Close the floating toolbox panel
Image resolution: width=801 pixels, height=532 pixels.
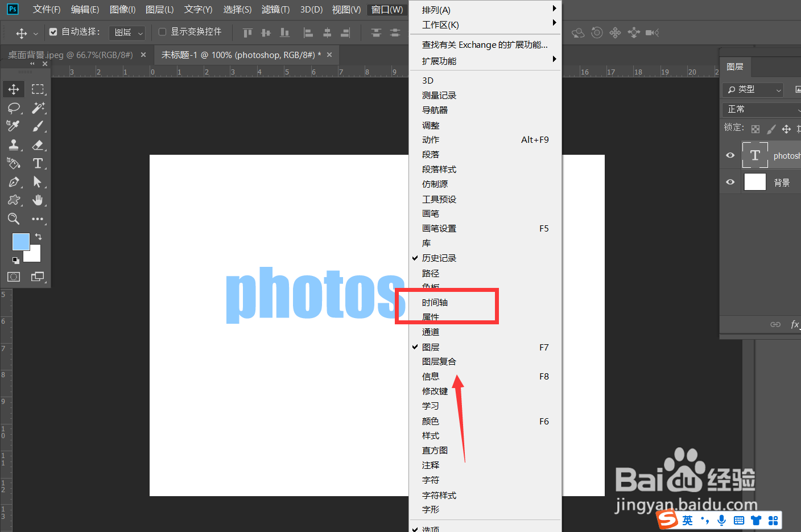point(45,64)
